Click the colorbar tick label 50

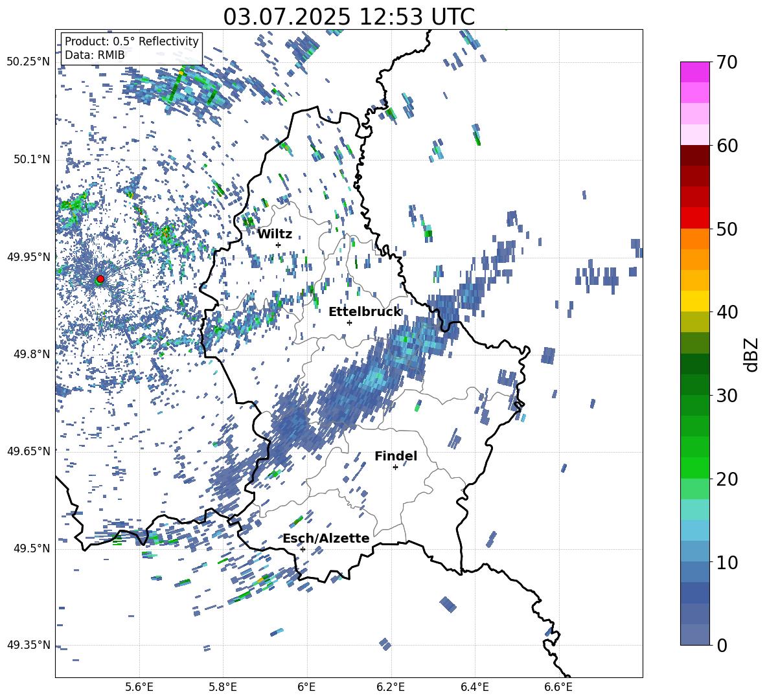point(726,229)
